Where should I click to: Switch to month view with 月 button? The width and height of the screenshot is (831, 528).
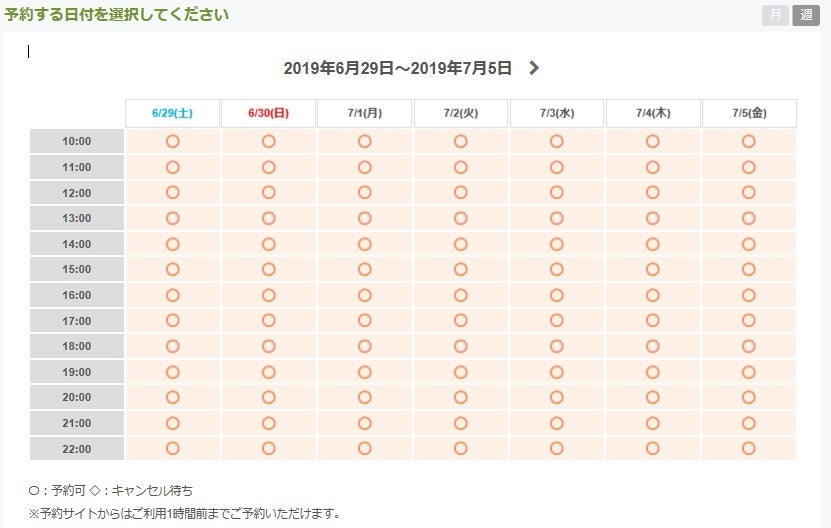pyautogui.click(x=775, y=15)
